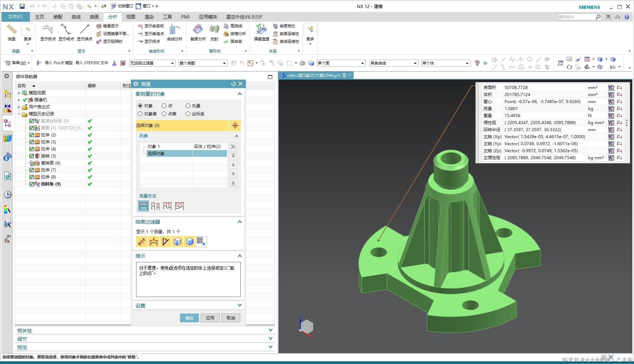Image resolution: width=634 pixels, height=364 pixels.
Task: Select first measurement method icon
Action: click(144, 206)
